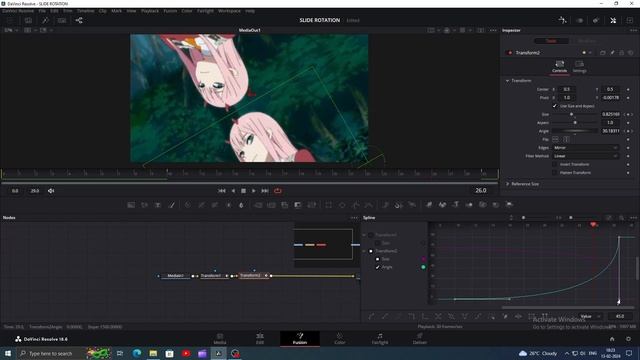Toggle loop playback button
Viewport: 640px width, 360px height.
point(278,191)
